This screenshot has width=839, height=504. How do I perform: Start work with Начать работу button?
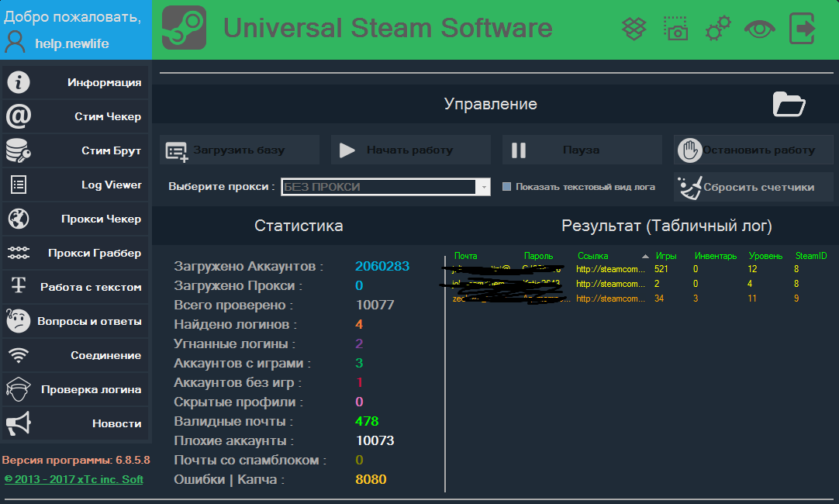pyautogui.click(x=410, y=150)
